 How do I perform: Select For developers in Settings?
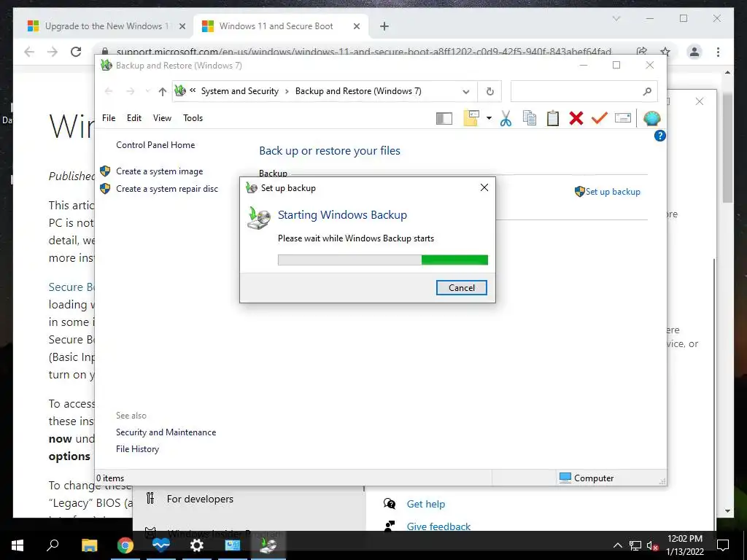pyautogui.click(x=200, y=499)
